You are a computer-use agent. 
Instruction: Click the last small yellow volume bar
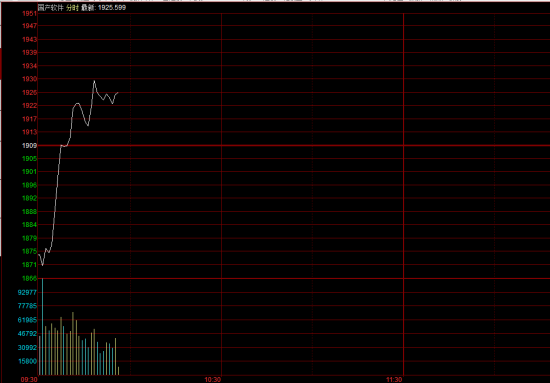(x=119, y=371)
